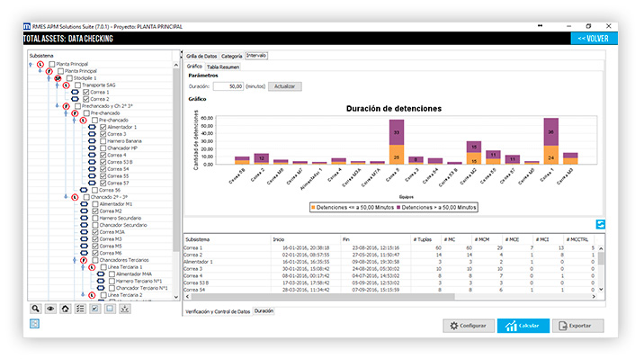Click the home icon below the tree
644x359 pixels.
pyautogui.click(x=66, y=309)
